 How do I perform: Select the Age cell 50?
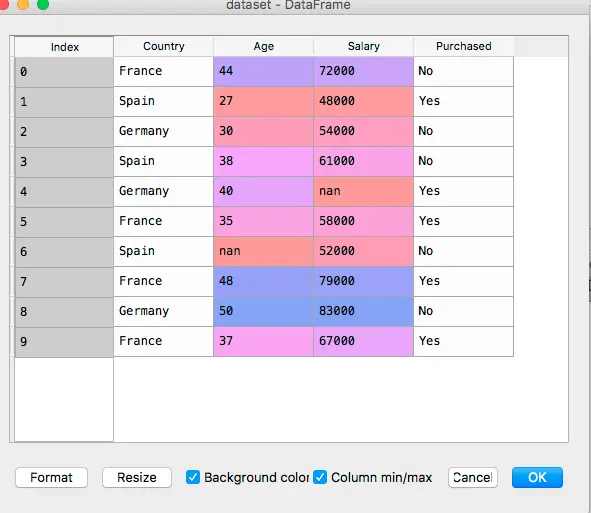coord(263,311)
